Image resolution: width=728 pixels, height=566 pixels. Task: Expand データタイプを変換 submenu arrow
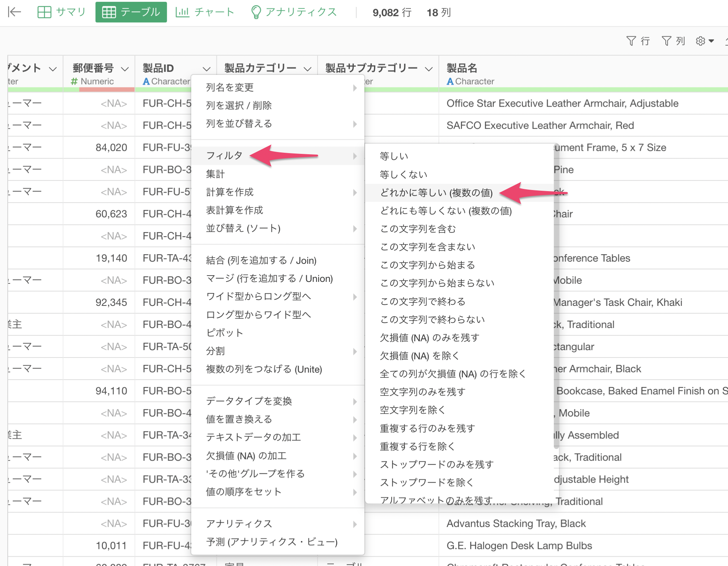(354, 401)
